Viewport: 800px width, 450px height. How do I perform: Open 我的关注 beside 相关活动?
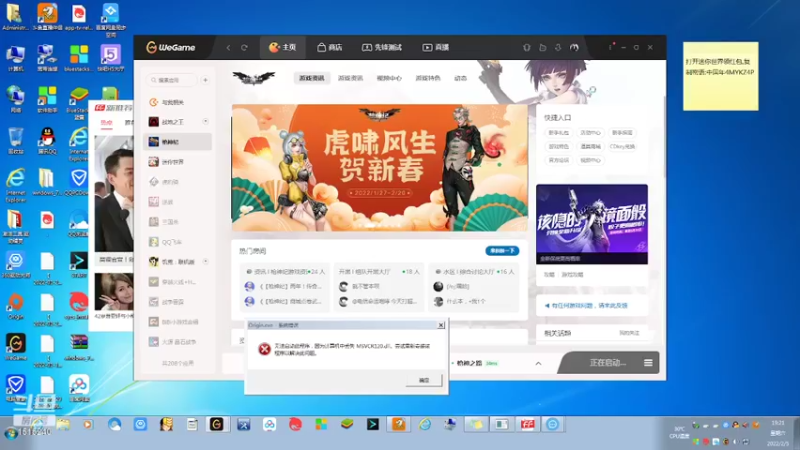(x=629, y=333)
